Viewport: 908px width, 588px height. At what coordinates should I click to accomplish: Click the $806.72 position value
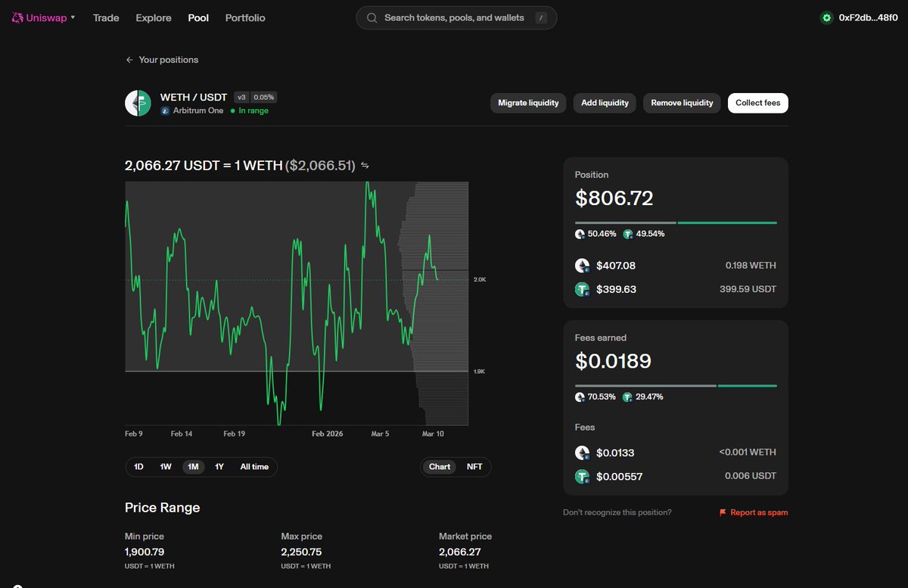point(614,198)
